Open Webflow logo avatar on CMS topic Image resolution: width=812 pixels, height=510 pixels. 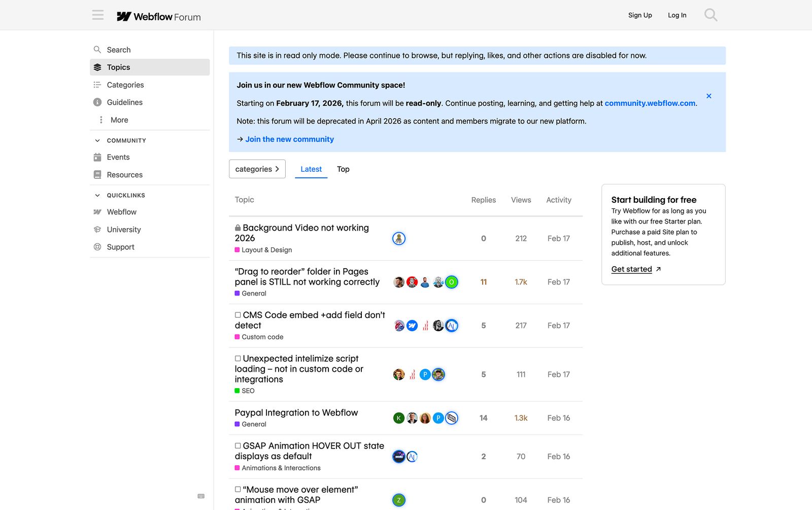click(412, 326)
